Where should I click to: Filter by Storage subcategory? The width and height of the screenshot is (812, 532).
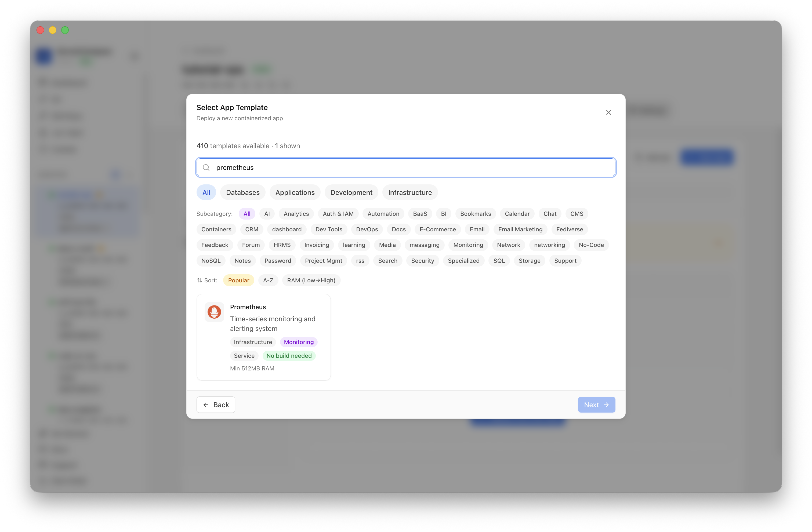[x=529, y=261]
